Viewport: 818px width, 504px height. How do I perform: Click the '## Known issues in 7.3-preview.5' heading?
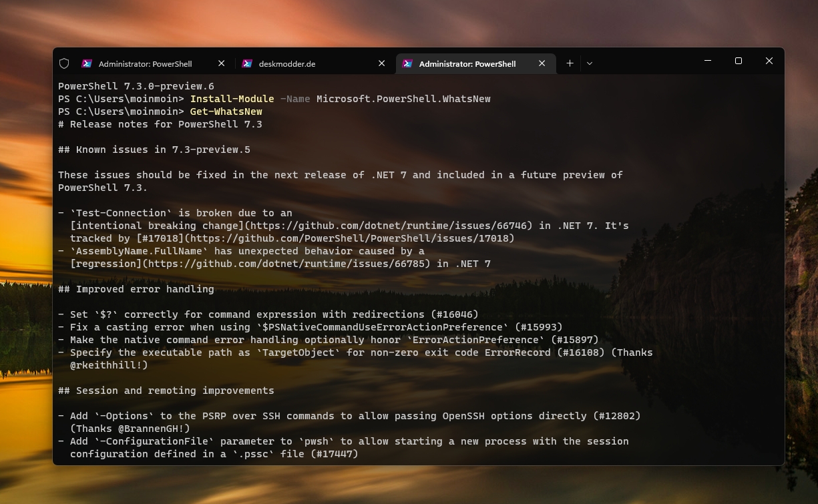coord(154,150)
